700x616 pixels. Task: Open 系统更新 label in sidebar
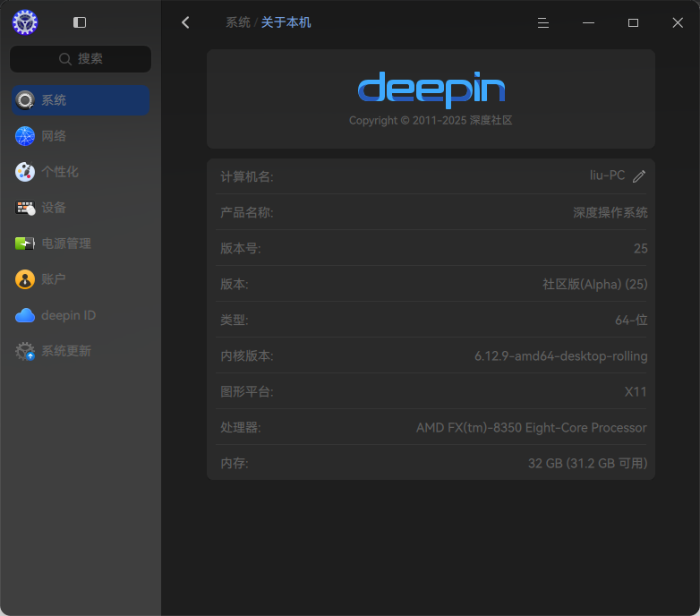66,351
